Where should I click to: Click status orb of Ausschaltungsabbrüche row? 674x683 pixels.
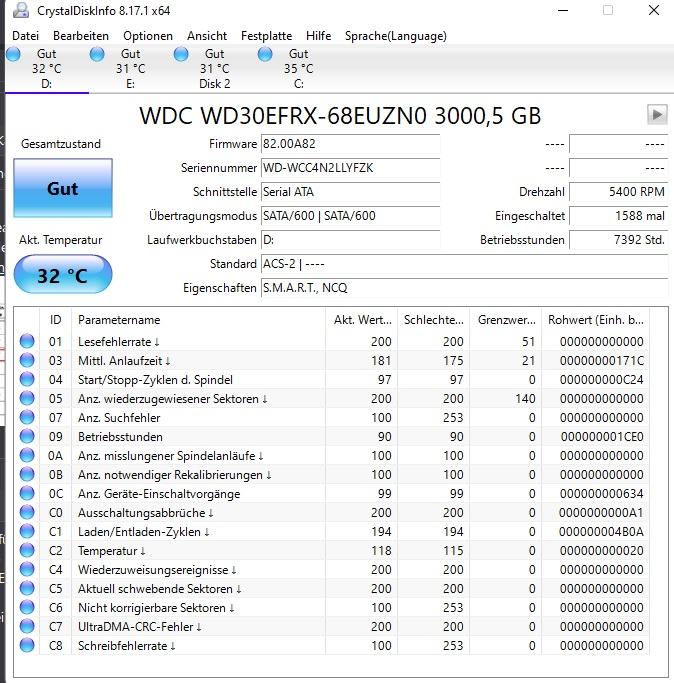[27, 512]
